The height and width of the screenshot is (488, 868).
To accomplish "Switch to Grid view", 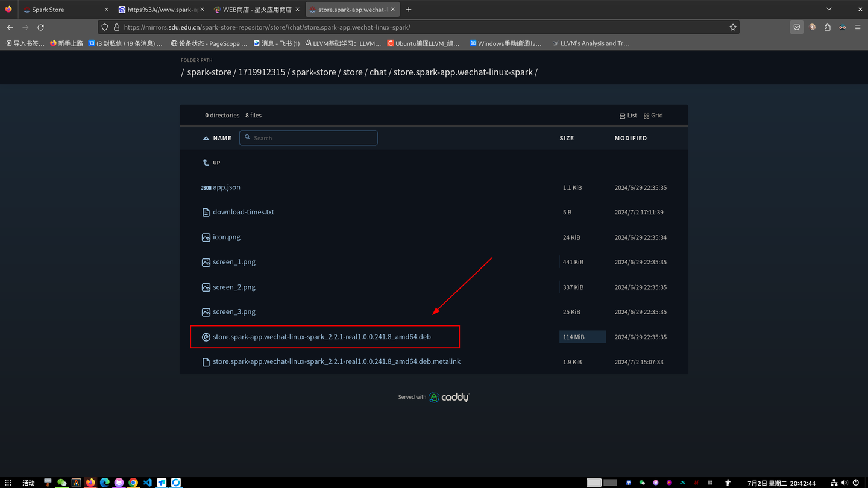I will click(x=653, y=115).
